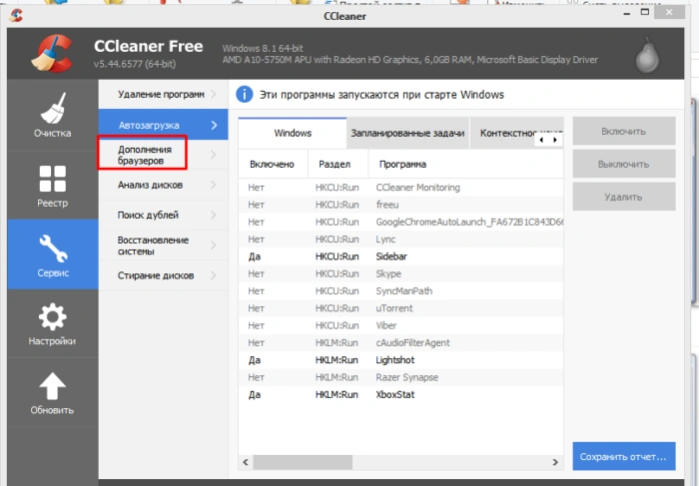Click the Выключить button

click(624, 164)
